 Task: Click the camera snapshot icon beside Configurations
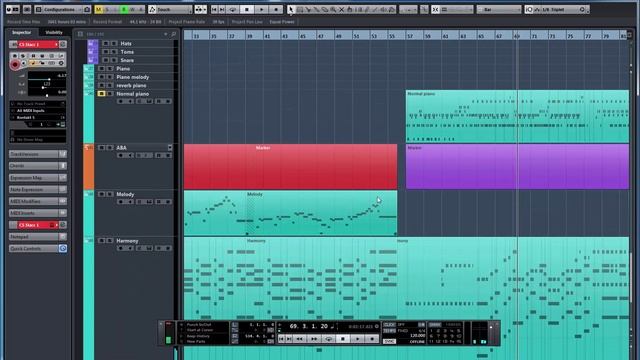coord(87,9)
